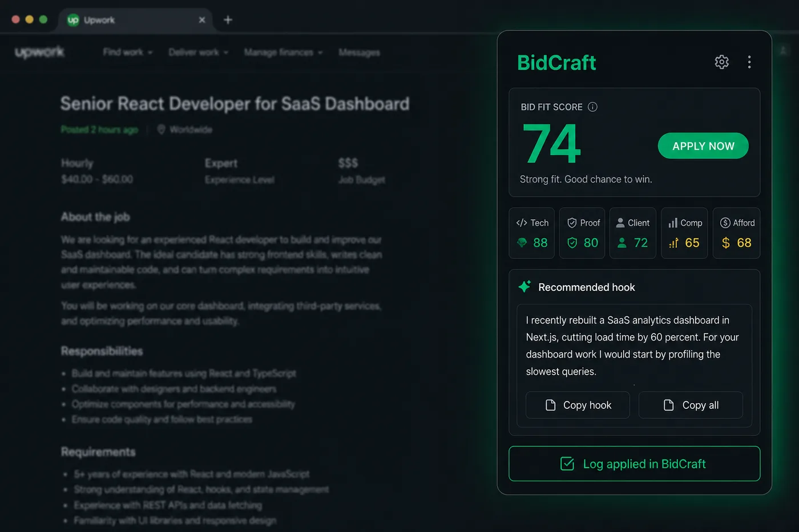Click Log applied in BidCraft button
This screenshot has height=532, width=799.
click(x=634, y=464)
